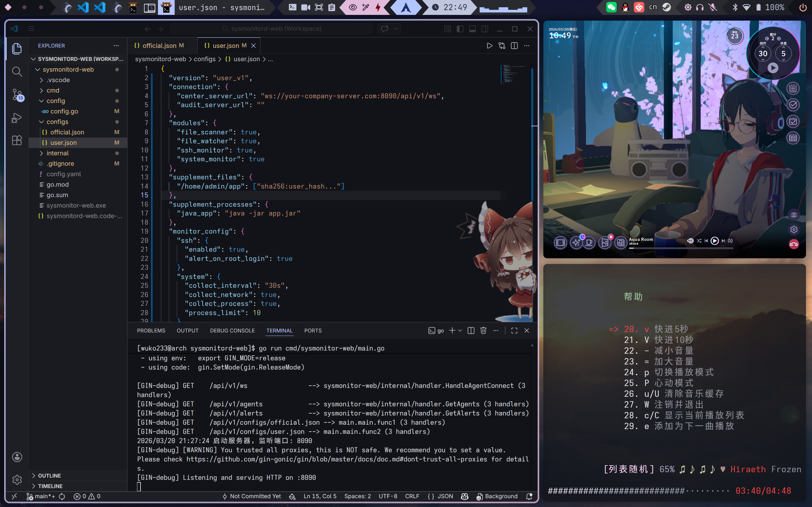
Task: Open the Manage gear icon in activity bar
Action: [17, 479]
